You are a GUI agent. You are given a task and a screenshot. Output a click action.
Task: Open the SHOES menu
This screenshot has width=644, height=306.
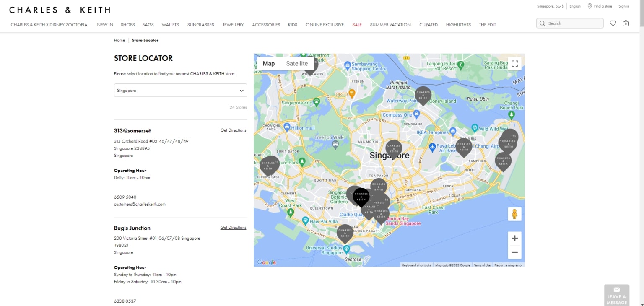click(x=128, y=25)
